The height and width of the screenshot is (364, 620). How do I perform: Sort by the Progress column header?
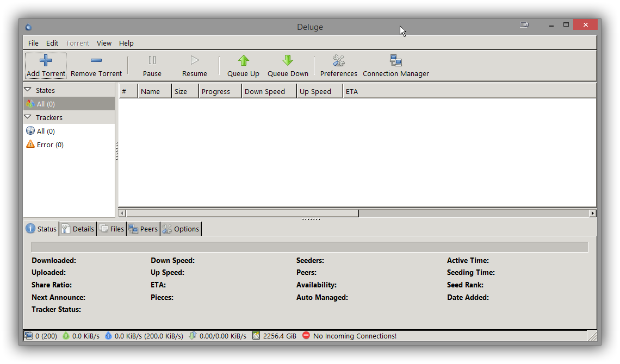click(220, 92)
